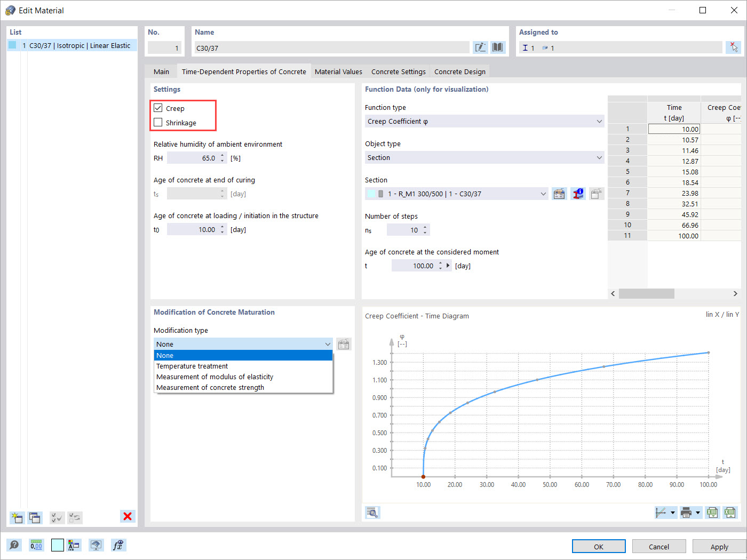Open the material library book icon
This screenshot has width=747, height=560.
click(497, 47)
